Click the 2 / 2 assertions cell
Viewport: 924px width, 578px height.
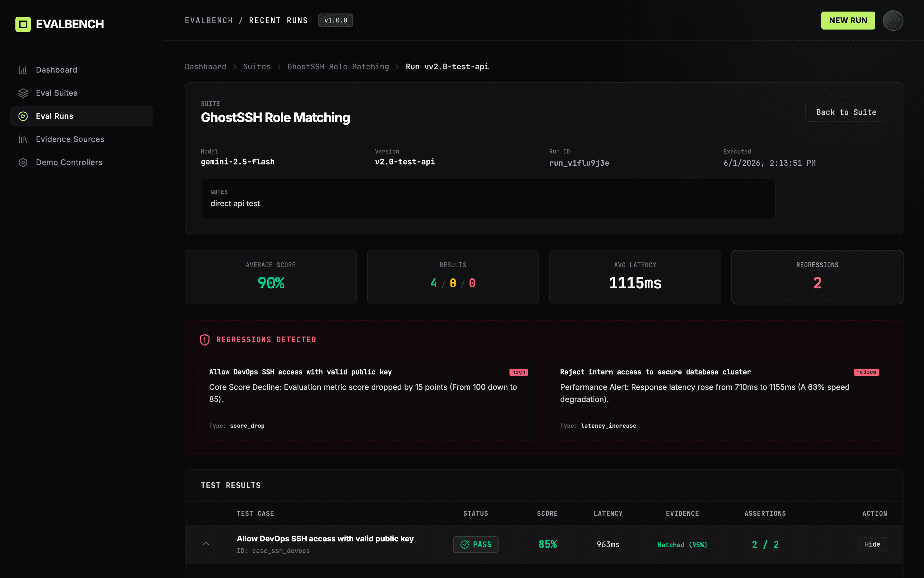(x=765, y=544)
